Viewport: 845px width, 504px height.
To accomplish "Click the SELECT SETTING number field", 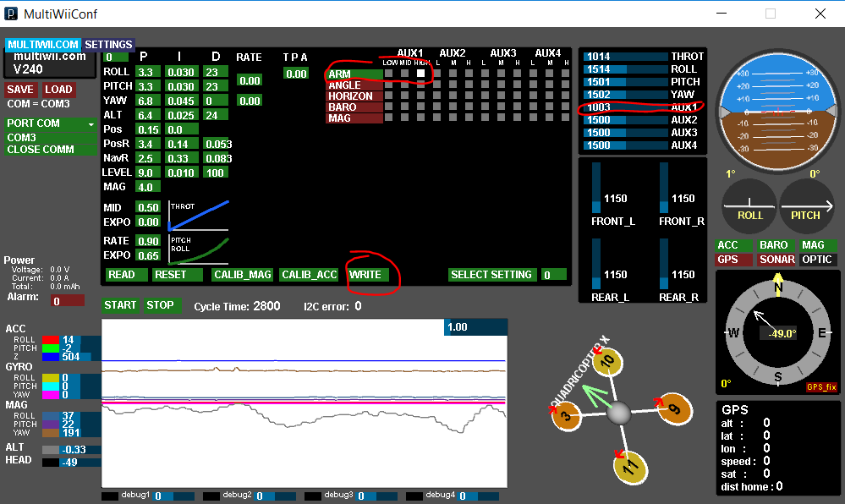I will pyautogui.click(x=554, y=274).
